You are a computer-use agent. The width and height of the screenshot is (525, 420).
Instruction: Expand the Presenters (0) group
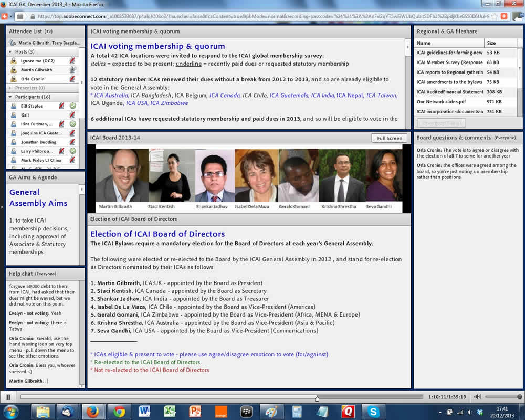pyautogui.click(x=10, y=88)
